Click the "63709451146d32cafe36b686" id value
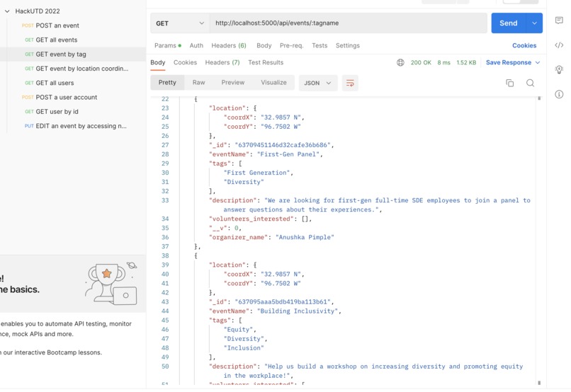The height and width of the screenshot is (392, 571). pyautogui.click(x=283, y=145)
